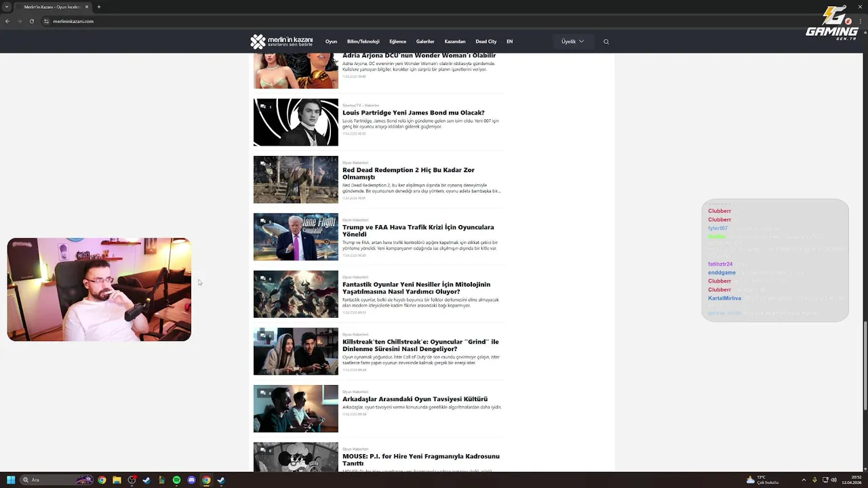Open the Bilim/Teknoloji menu item
The width and height of the screenshot is (868, 488).
click(x=363, y=41)
